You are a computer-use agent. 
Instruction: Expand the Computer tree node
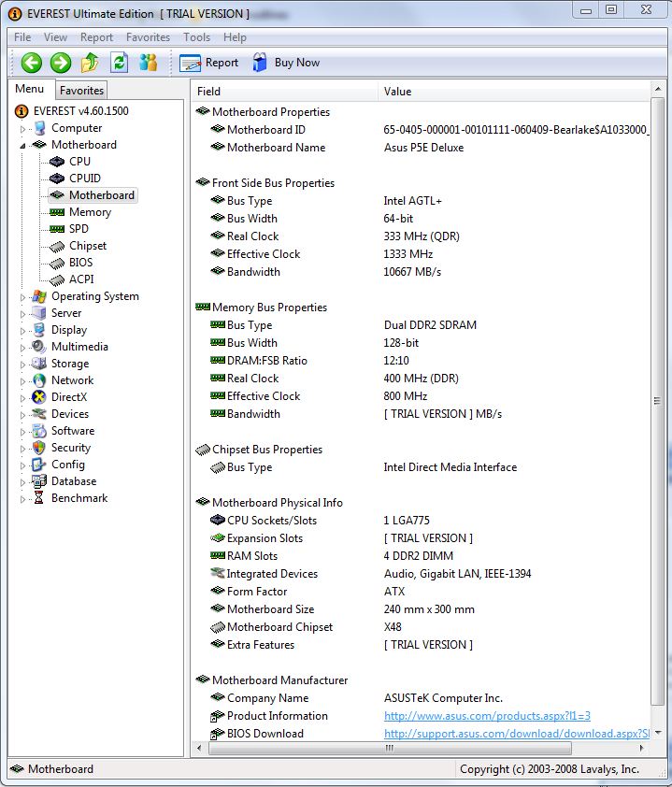click(x=22, y=129)
